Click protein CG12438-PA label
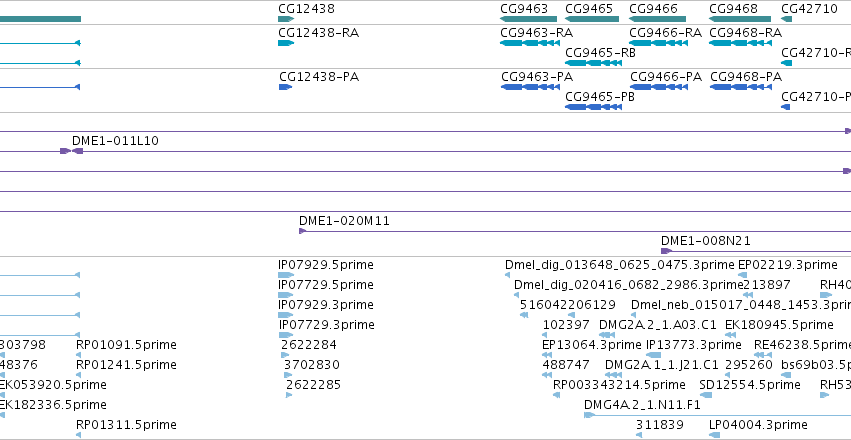This screenshot has height=440, width=851. click(319, 77)
